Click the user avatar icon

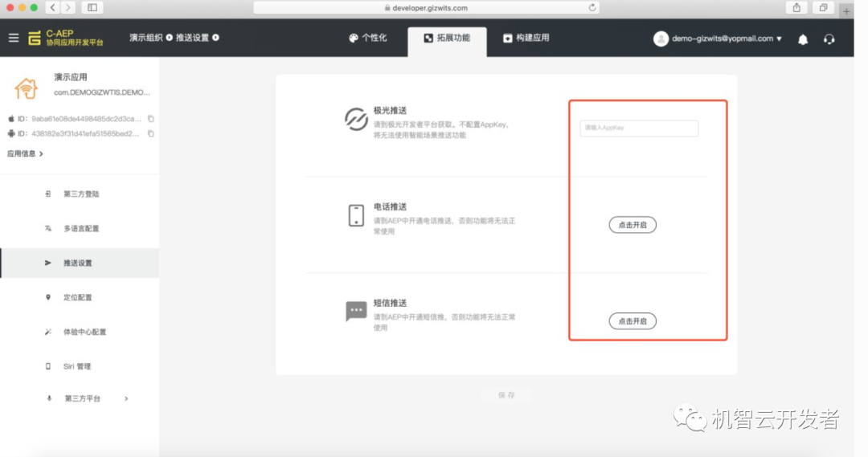pos(661,39)
